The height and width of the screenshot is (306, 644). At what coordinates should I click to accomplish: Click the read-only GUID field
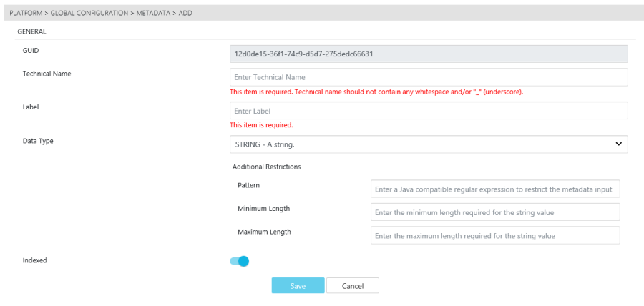tap(428, 54)
